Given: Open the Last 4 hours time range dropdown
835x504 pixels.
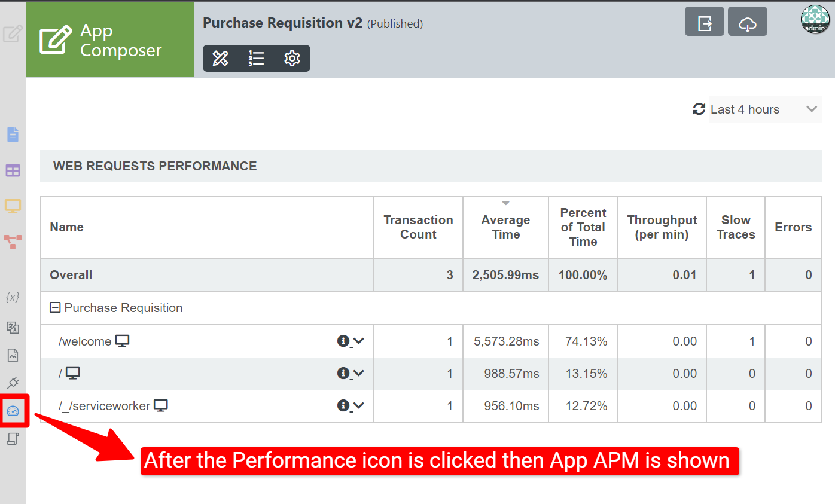Looking at the screenshot, I should (765, 109).
